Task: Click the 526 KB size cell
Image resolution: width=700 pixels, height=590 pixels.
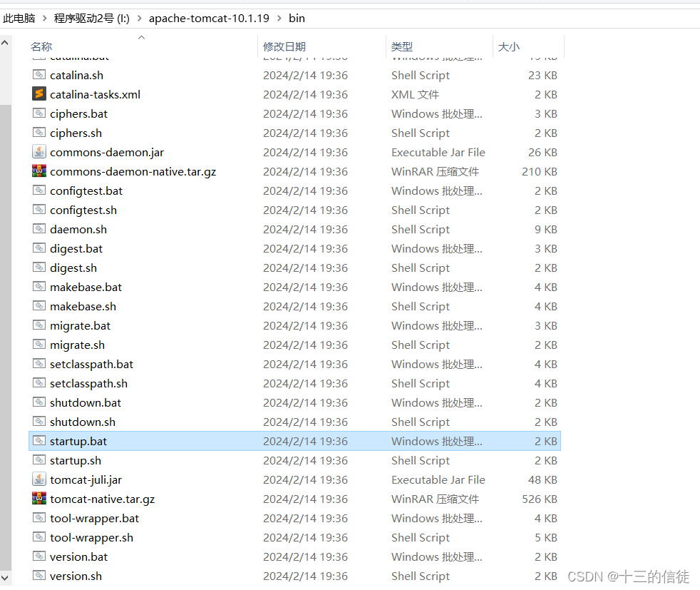Action: (x=540, y=499)
